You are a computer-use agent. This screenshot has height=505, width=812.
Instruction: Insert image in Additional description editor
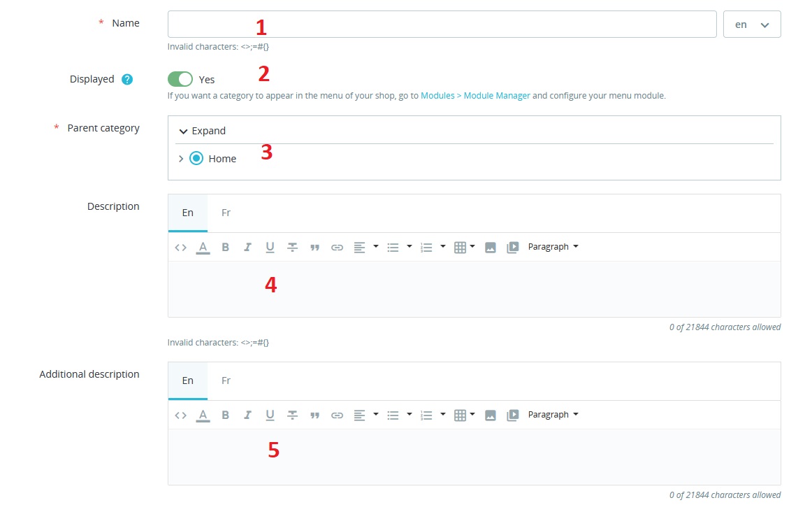pyautogui.click(x=491, y=415)
